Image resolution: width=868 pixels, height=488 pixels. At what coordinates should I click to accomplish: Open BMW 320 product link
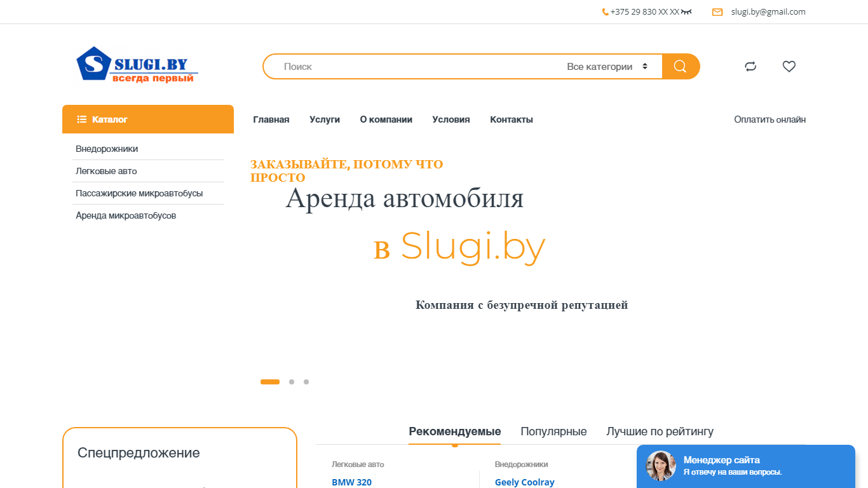point(351,482)
